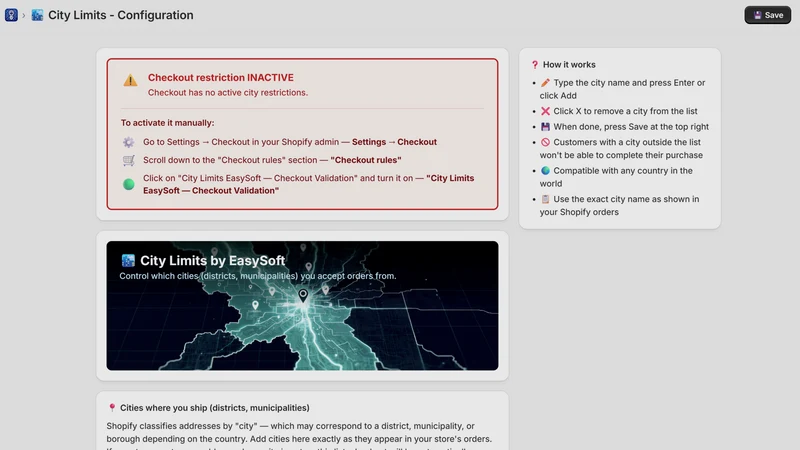Viewport: 800px width, 450px height.
Task: Click 'Compatible with any country in the world' tip
Action: coord(616,177)
